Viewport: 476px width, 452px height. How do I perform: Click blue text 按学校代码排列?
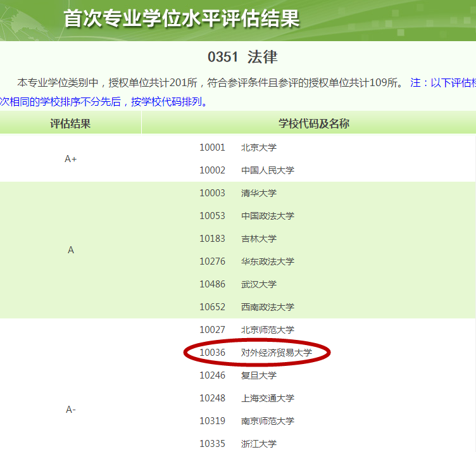click(169, 102)
